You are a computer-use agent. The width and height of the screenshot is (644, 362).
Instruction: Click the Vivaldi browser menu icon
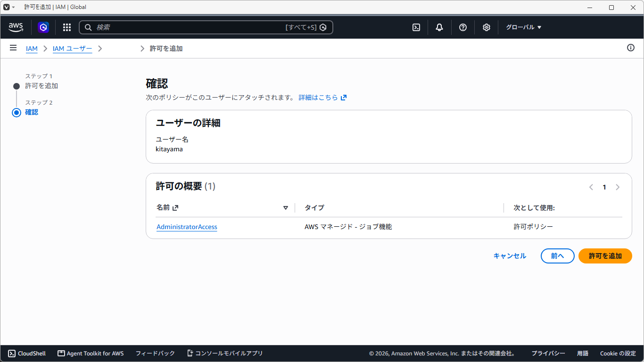click(x=7, y=7)
